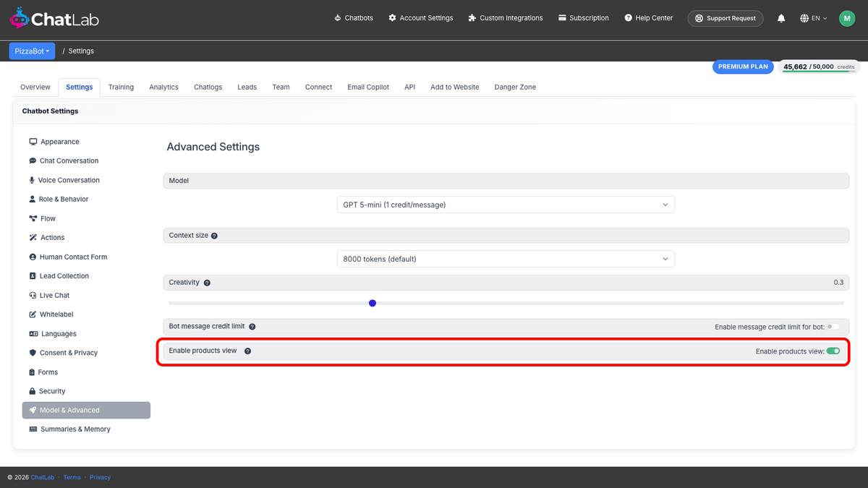Click the Human Contact Form icon
This screenshot has width=868, height=488.
(33, 257)
